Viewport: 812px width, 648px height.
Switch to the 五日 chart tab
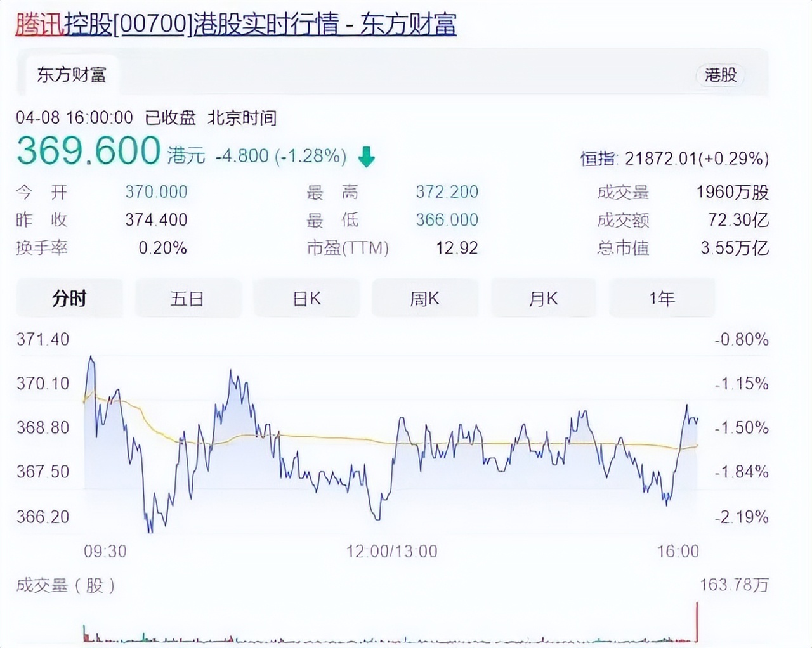pyautogui.click(x=187, y=298)
